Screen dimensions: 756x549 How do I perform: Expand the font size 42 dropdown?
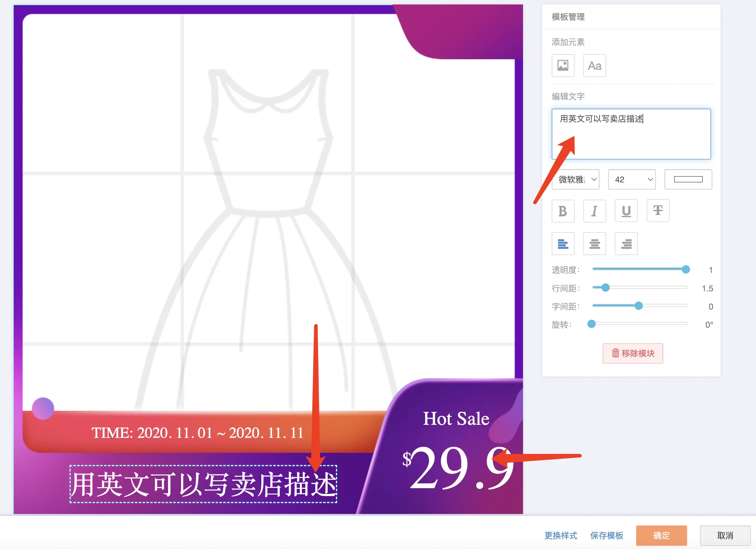(632, 180)
